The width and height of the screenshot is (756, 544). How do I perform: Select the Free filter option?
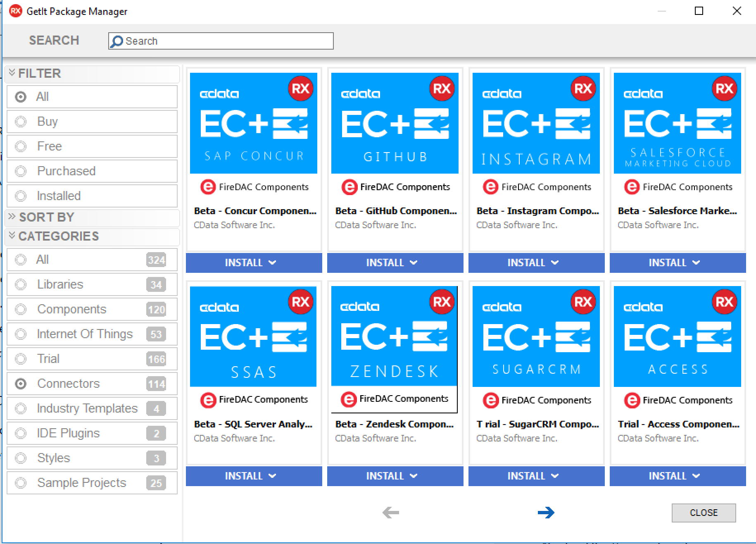click(x=92, y=146)
